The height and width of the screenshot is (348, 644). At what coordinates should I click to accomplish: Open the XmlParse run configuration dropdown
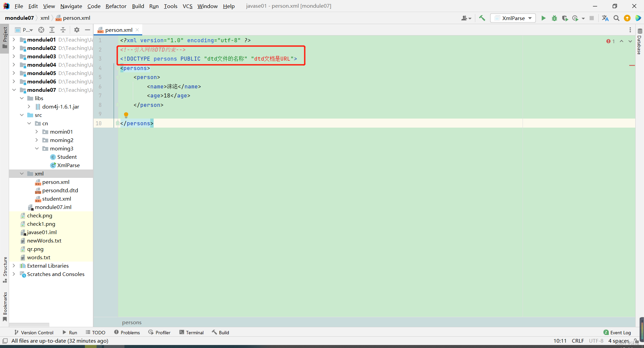point(513,18)
